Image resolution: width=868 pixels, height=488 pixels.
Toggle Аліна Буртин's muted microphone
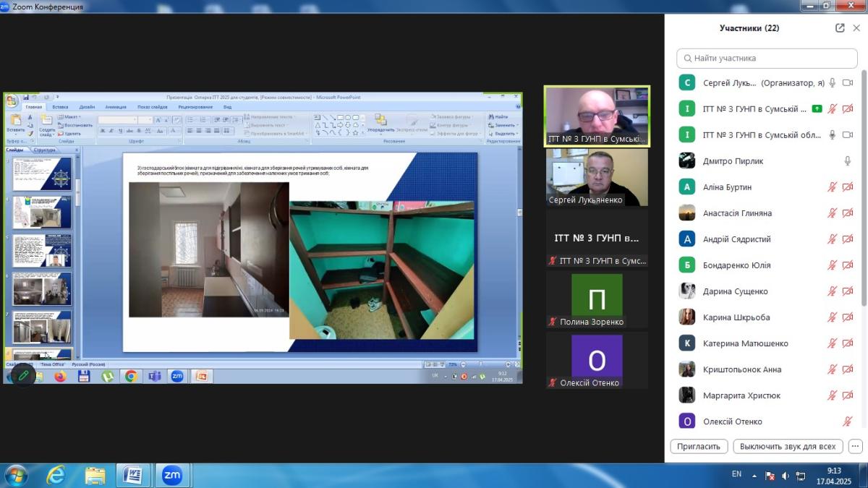833,187
